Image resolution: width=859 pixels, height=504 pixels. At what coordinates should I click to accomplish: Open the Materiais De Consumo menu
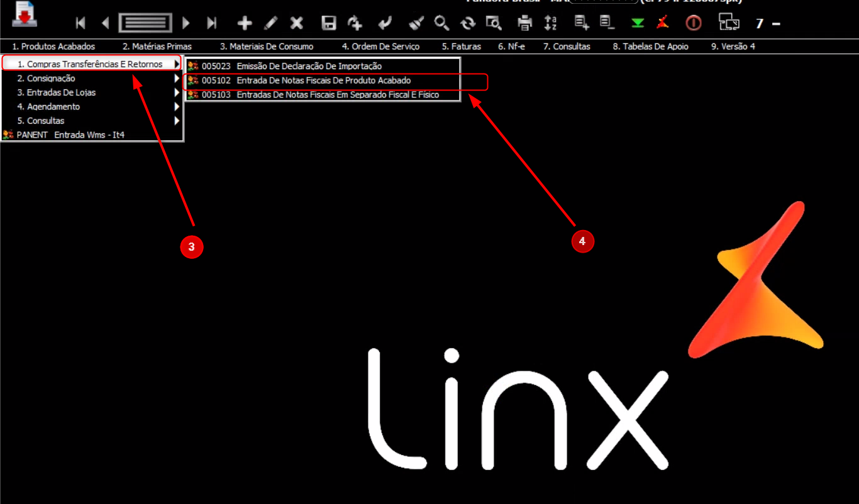click(x=267, y=47)
